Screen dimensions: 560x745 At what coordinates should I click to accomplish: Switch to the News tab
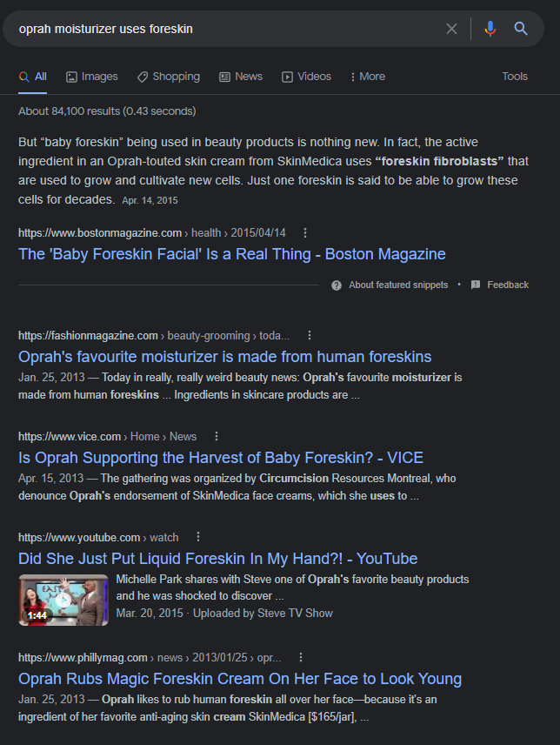coord(241,77)
